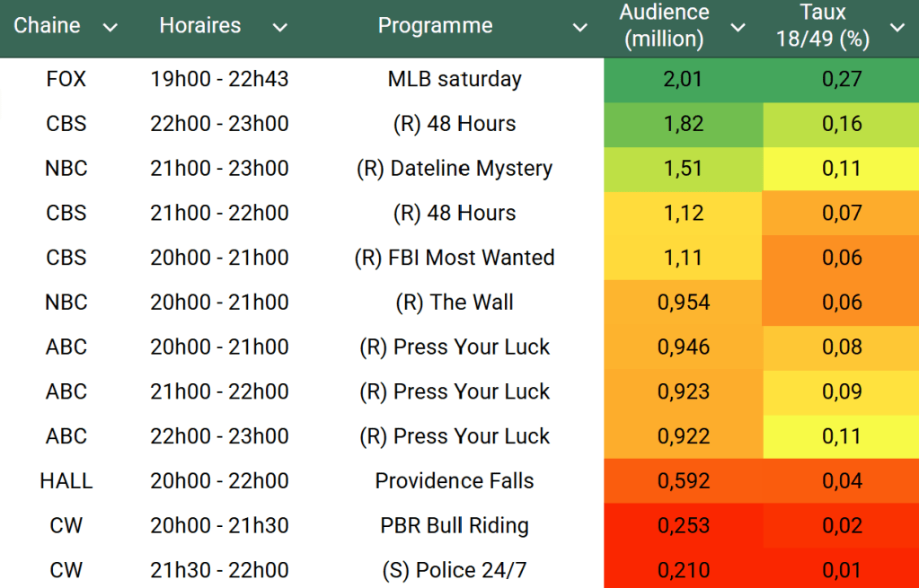Select the (R) FBI Most Wanted cell
This screenshot has height=588, width=919.
455,258
